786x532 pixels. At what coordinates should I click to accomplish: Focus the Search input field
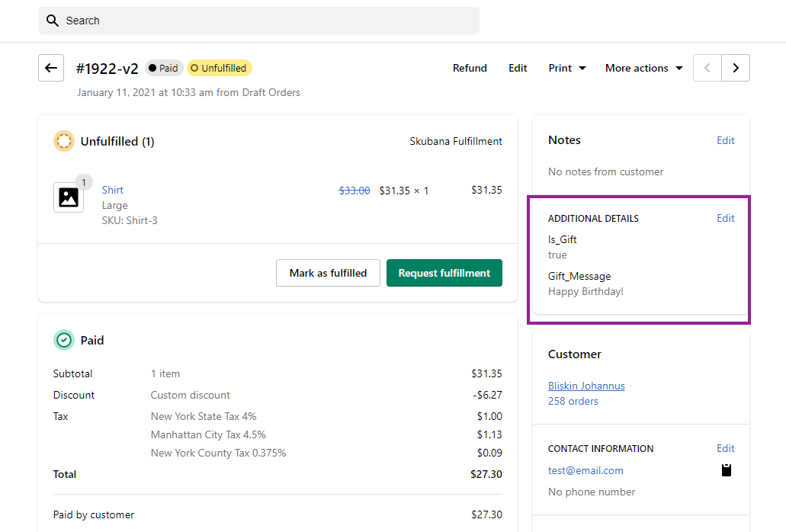pos(259,21)
